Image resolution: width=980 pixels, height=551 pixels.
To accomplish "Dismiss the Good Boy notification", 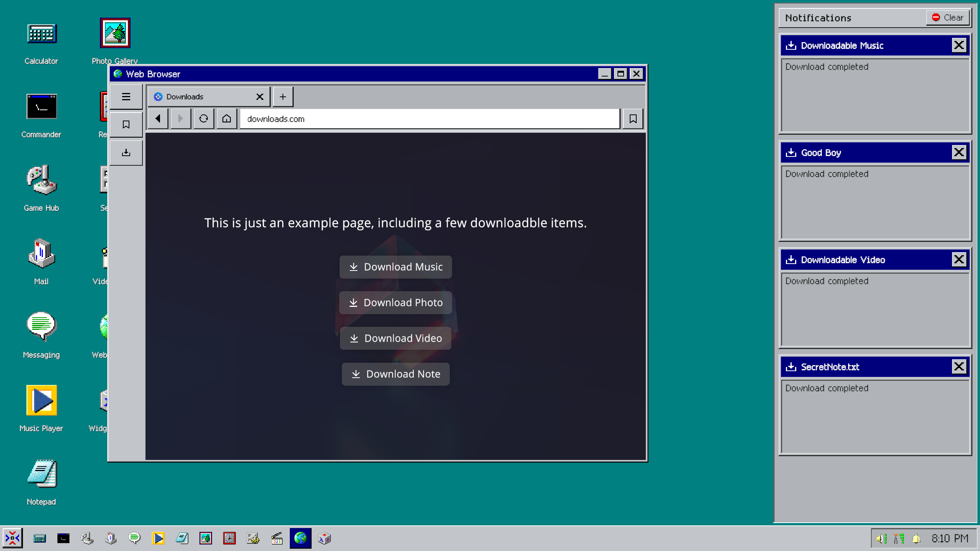I will [x=959, y=152].
